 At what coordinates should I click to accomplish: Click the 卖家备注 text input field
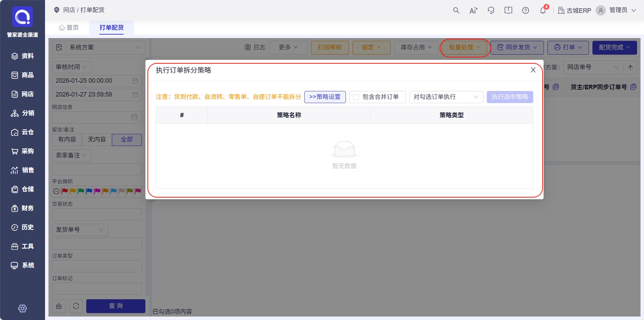97,169
